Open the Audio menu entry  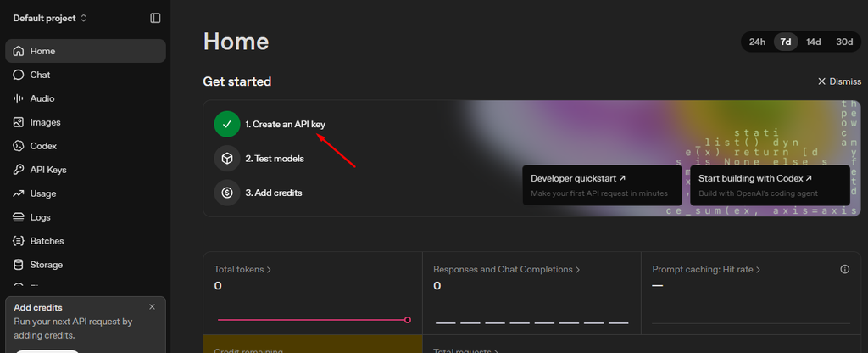click(x=42, y=98)
